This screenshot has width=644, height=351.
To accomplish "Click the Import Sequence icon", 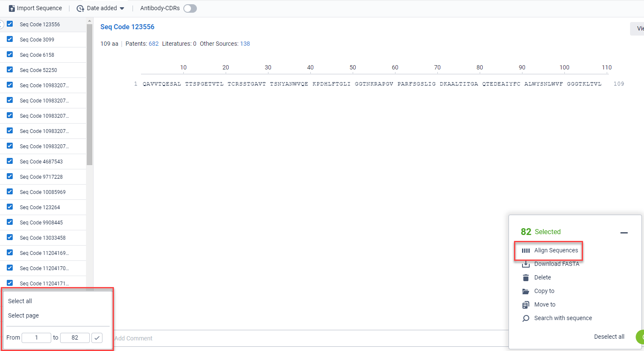I will 12,8.
